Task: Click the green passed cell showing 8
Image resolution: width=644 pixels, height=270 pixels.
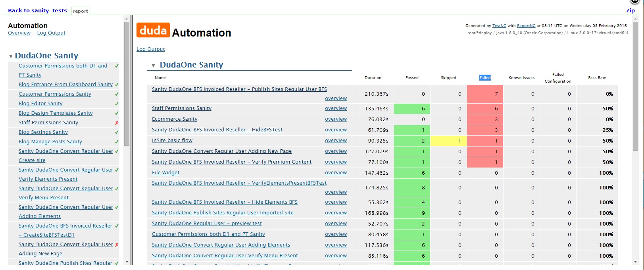Action: click(412, 188)
